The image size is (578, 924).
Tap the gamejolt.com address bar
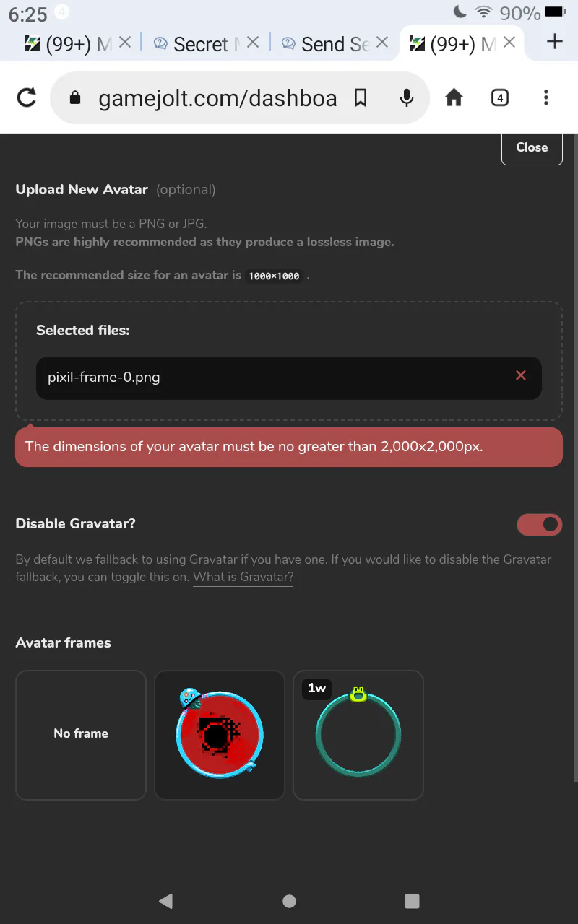(217, 97)
